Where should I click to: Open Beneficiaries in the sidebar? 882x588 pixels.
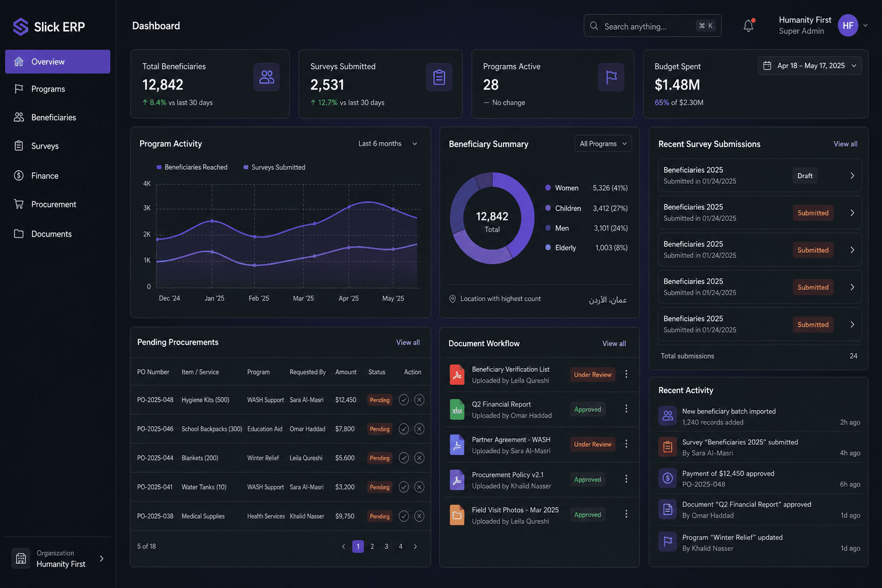click(57, 117)
